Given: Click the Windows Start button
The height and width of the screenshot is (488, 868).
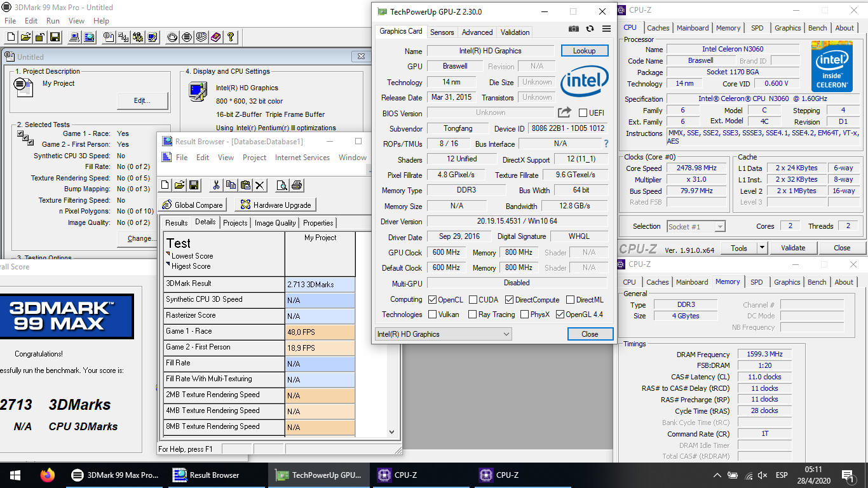Looking at the screenshot, I should (15, 475).
